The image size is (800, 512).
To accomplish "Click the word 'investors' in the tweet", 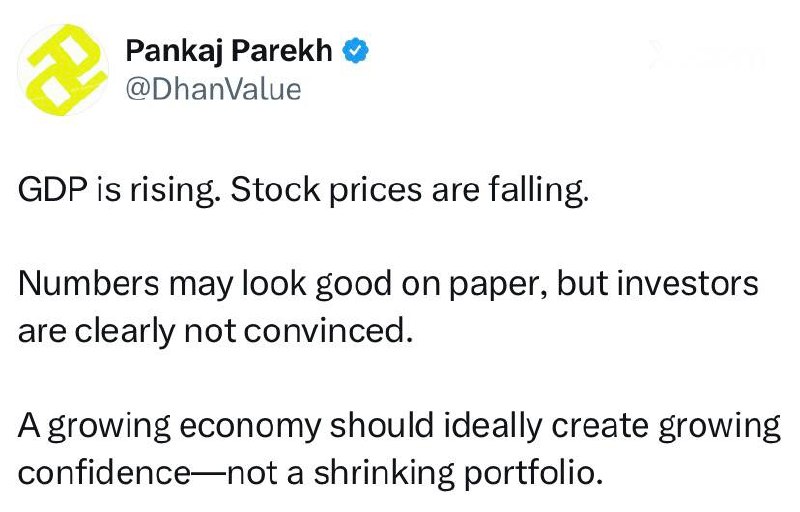I will pyautogui.click(x=688, y=283).
